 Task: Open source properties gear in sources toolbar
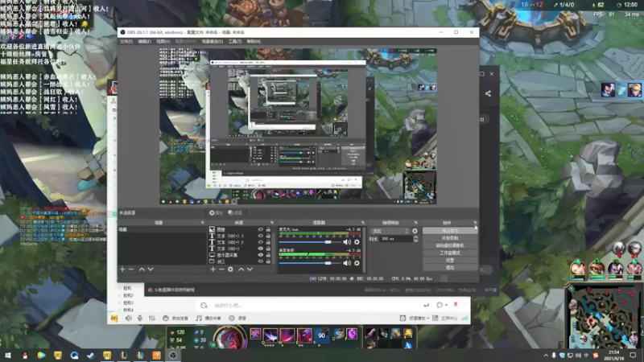tap(230, 269)
